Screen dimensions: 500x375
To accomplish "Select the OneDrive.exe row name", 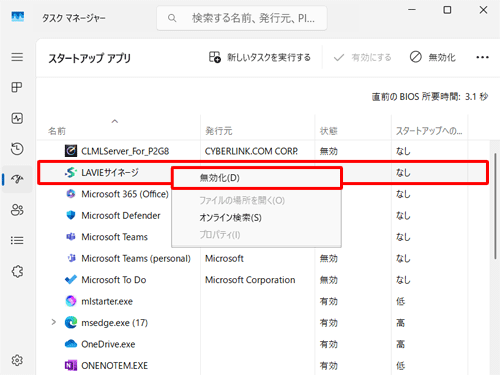I will point(108,344).
